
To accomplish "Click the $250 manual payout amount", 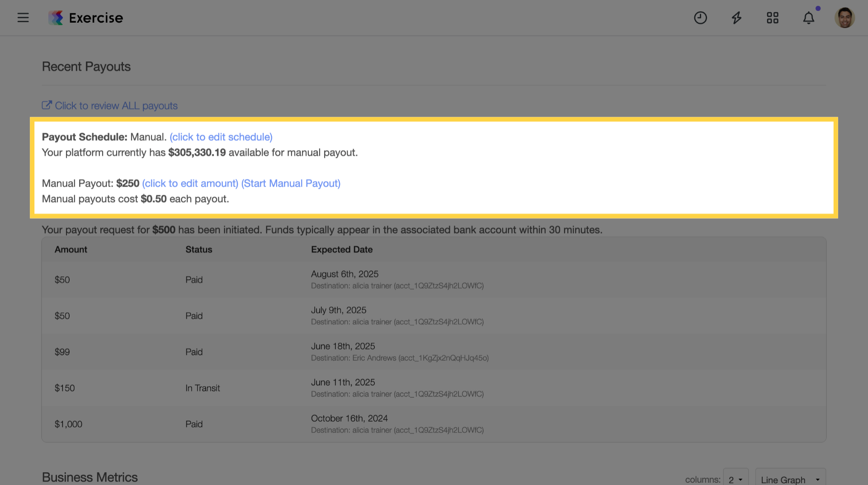I will coord(128,184).
